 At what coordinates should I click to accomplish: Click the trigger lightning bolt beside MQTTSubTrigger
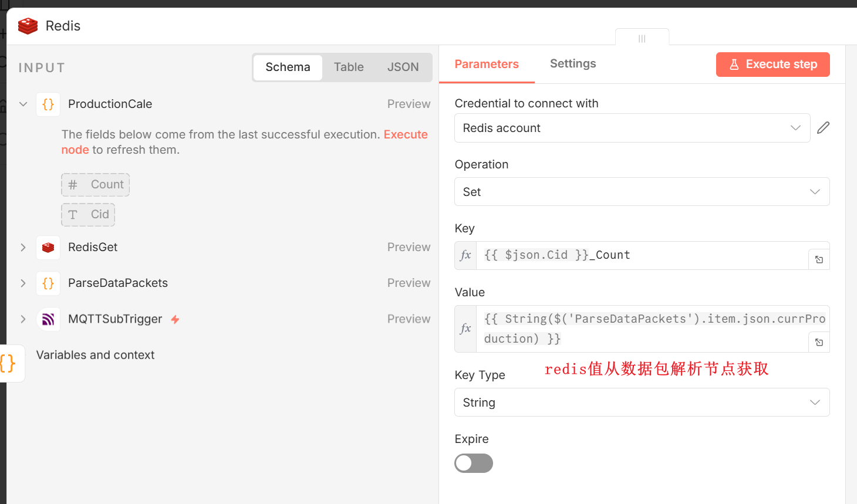(175, 319)
